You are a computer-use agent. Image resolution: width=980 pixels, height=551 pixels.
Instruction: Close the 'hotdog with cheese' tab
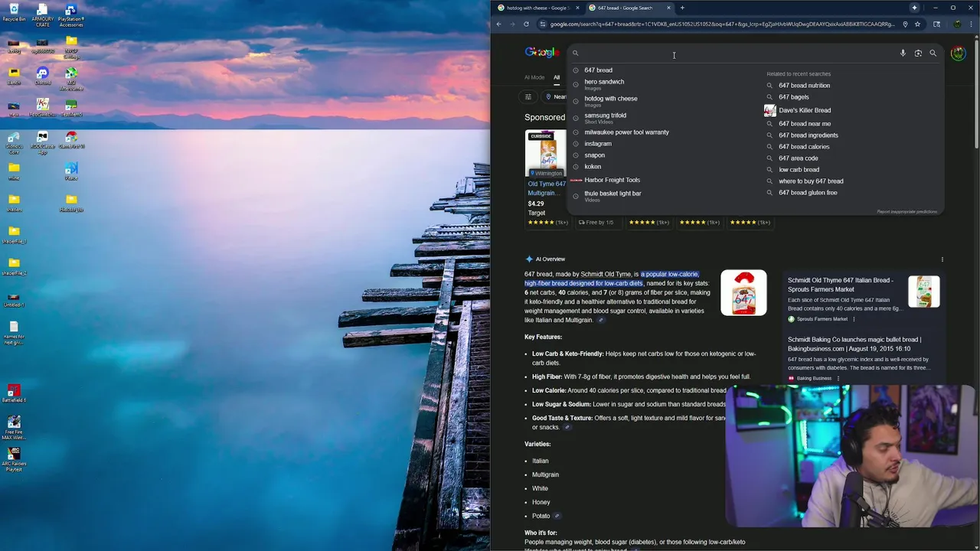coord(577,8)
